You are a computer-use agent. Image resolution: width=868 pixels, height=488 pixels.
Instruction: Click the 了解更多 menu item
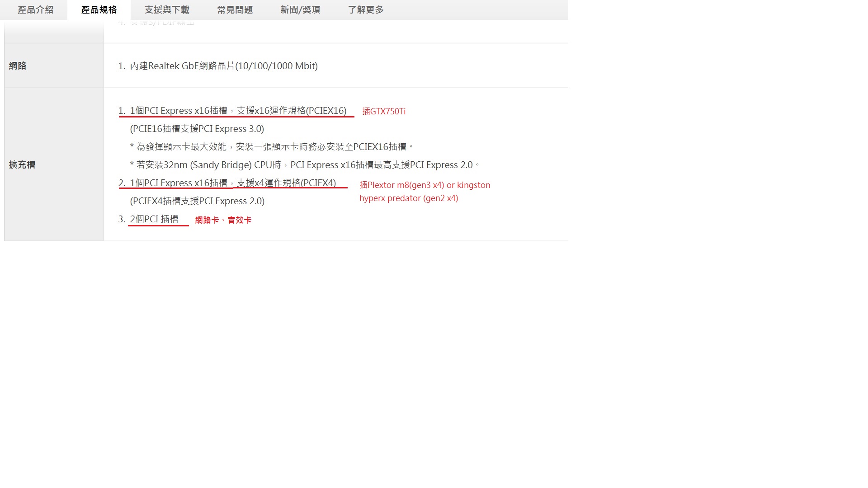click(x=365, y=9)
